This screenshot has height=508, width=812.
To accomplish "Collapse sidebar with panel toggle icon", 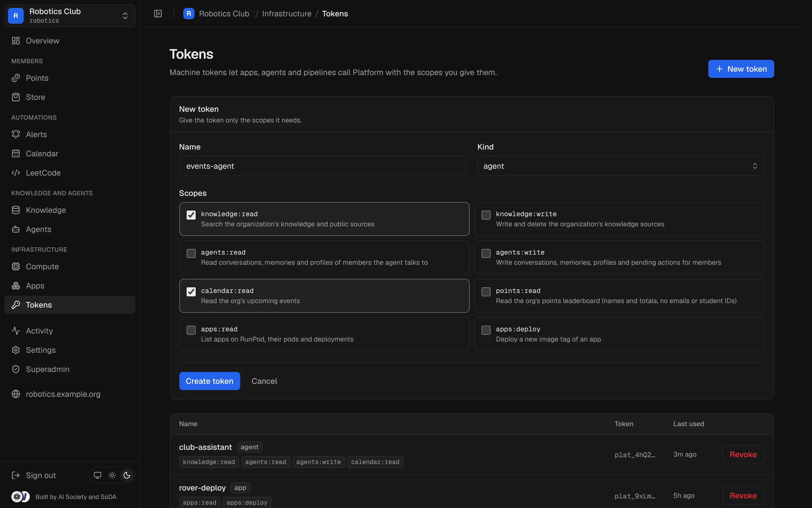I will pos(158,14).
